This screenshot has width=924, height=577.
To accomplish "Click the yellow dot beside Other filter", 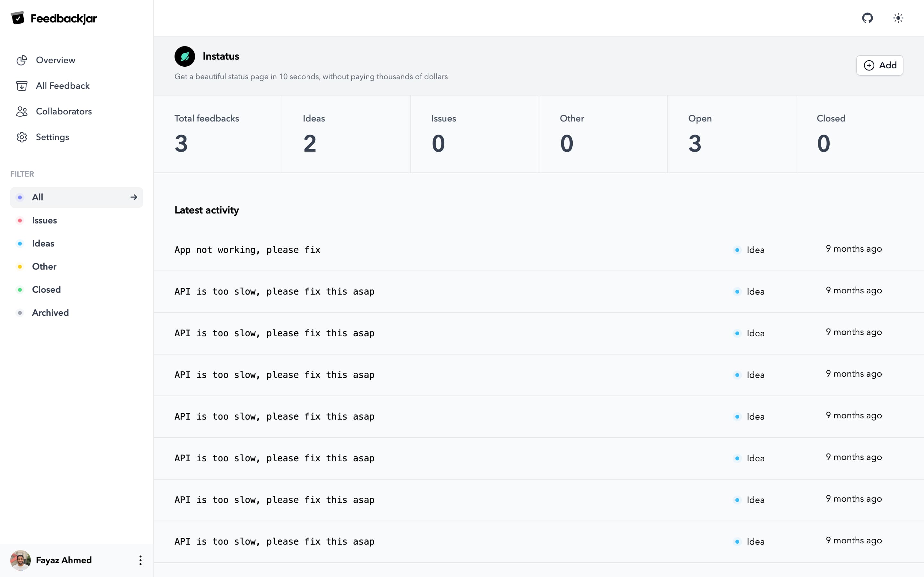I will click(x=20, y=266).
